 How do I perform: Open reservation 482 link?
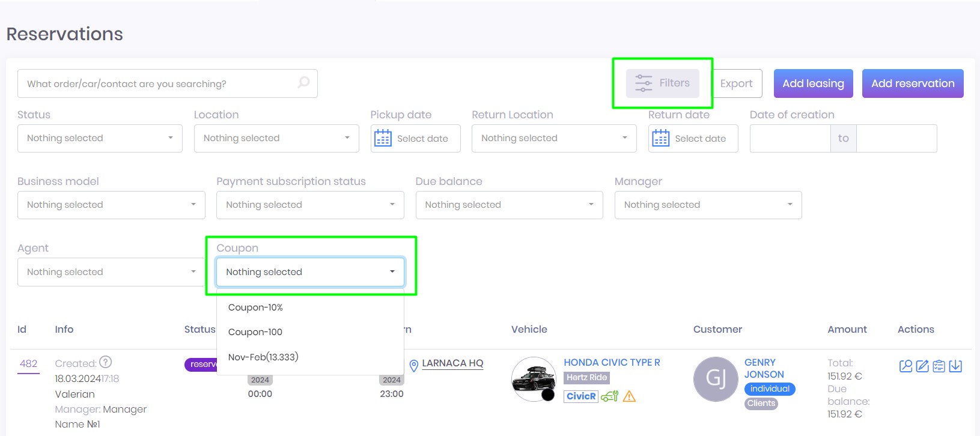(28, 364)
